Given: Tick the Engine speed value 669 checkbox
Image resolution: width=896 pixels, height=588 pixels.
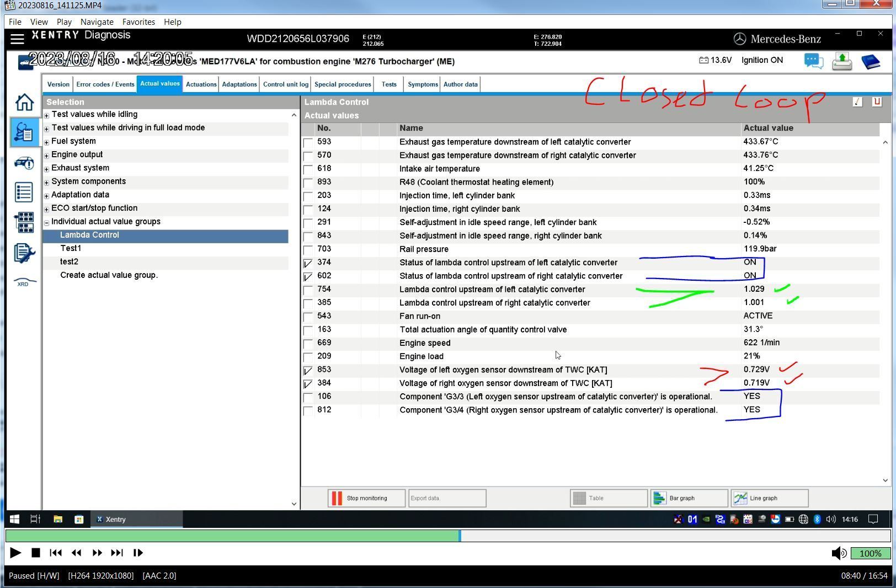Looking at the screenshot, I should [x=308, y=344].
